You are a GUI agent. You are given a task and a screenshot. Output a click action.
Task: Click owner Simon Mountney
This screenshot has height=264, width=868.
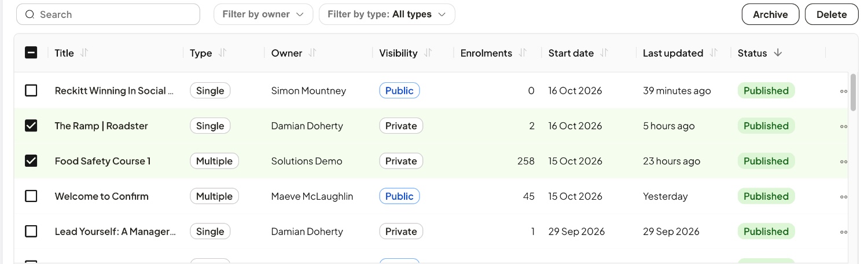pos(308,90)
